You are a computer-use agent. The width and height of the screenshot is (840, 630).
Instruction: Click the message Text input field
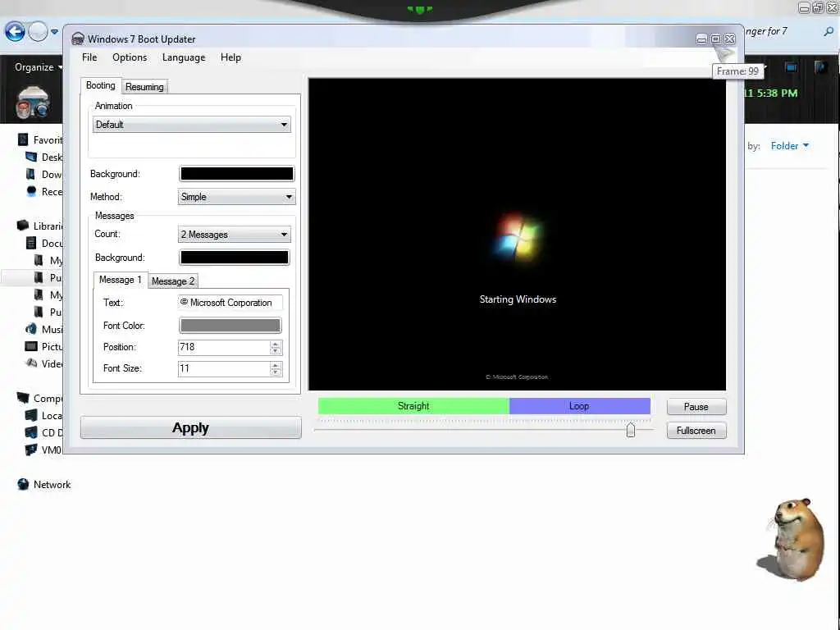(x=231, y=303)
